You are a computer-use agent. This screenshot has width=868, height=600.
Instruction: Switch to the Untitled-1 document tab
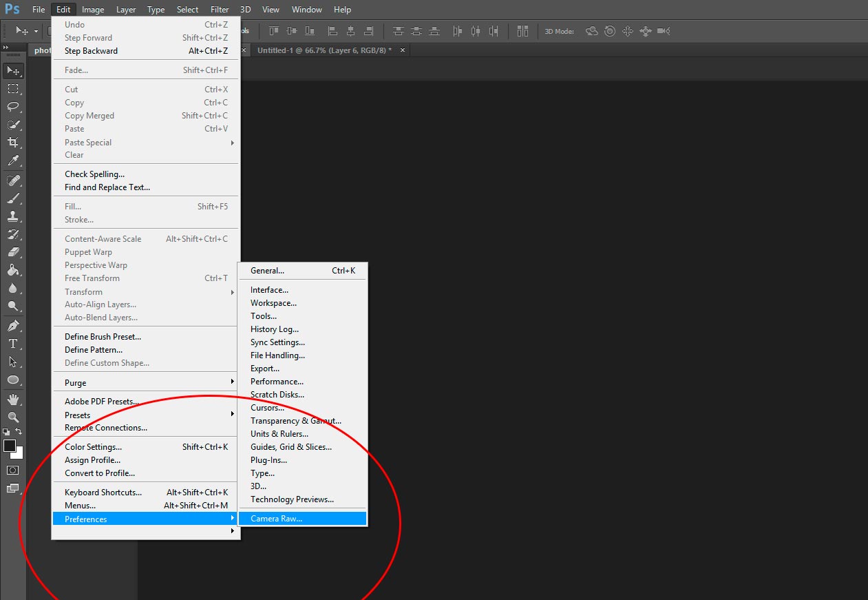pyautogui.click(x=324, y=50)
